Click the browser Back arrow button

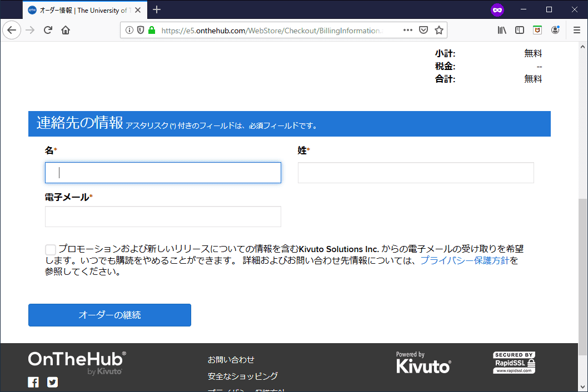click(12, 31)
